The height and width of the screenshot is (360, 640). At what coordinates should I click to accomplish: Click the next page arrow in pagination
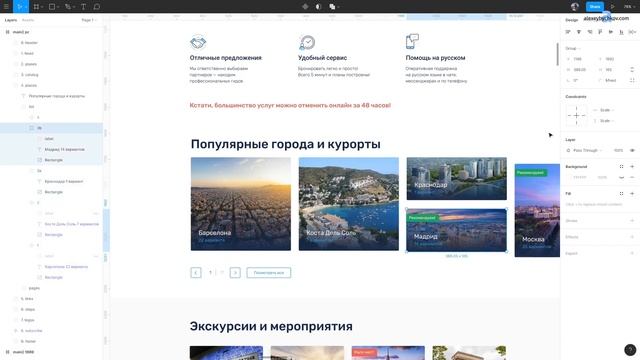coord(235,273)
